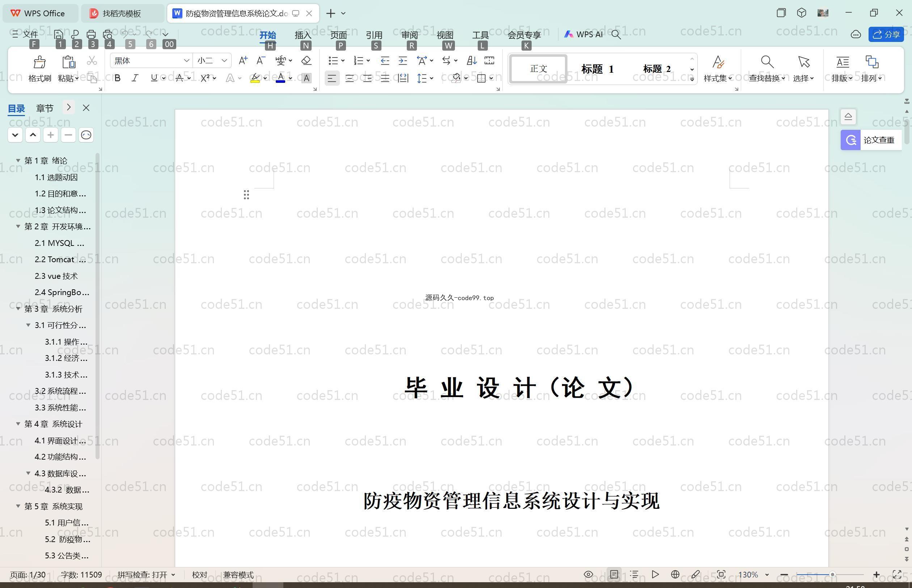Screen dimensions: 912x588
Task: Switch to the 审阅 ribbon tab
Action: pos(410,35)
